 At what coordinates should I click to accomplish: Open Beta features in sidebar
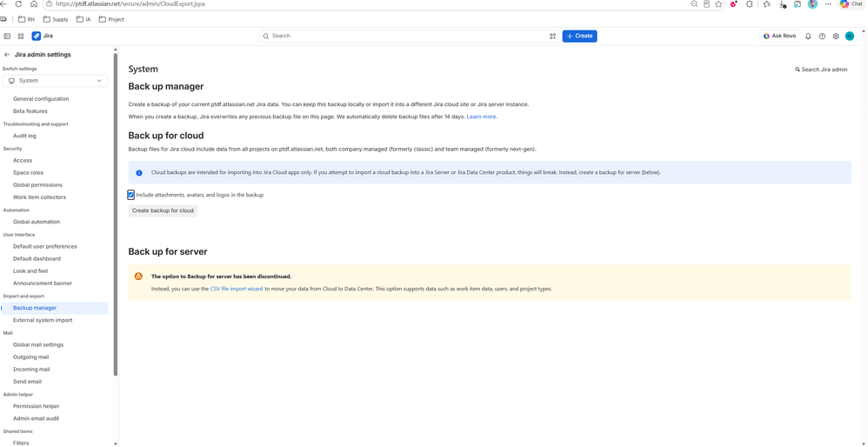pyautogui.click(x=30, y=111)
